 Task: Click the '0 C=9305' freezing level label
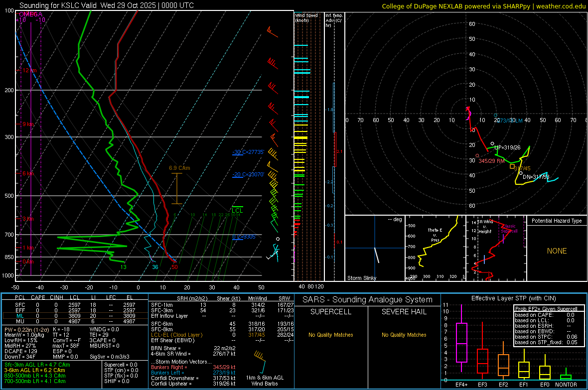[x=244, y=237]
